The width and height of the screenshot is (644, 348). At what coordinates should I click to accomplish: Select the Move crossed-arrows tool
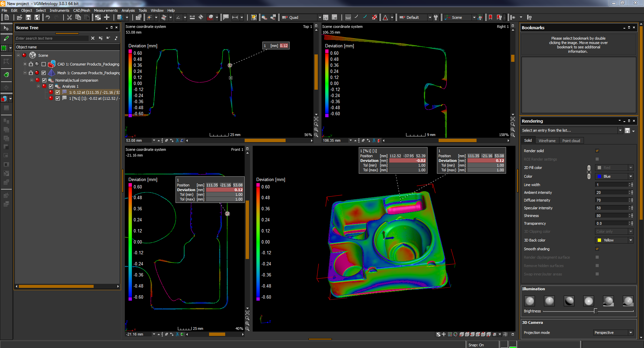pos(107,17)
